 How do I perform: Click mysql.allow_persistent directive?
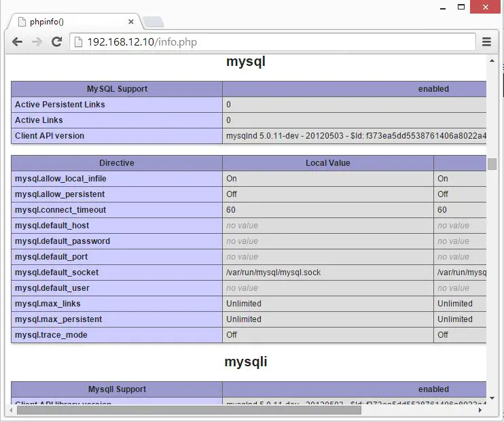(60, 194)
